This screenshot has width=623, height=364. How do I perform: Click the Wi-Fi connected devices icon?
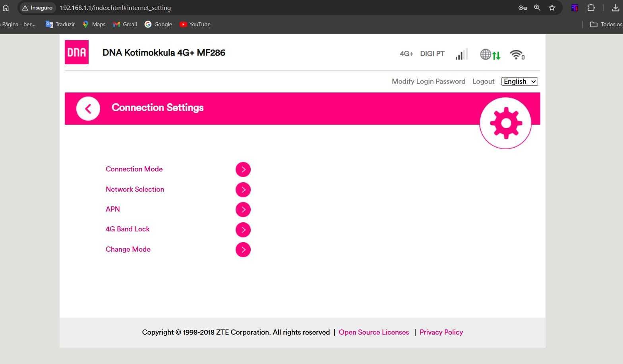(x=517, y=55)
